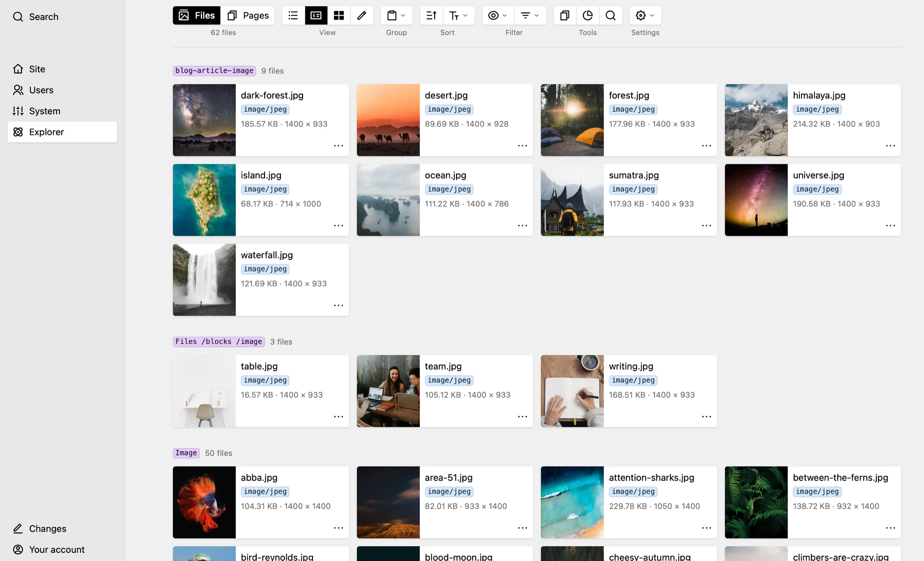Open options menu for between-the-ferns.jpg

click(890, 528)
